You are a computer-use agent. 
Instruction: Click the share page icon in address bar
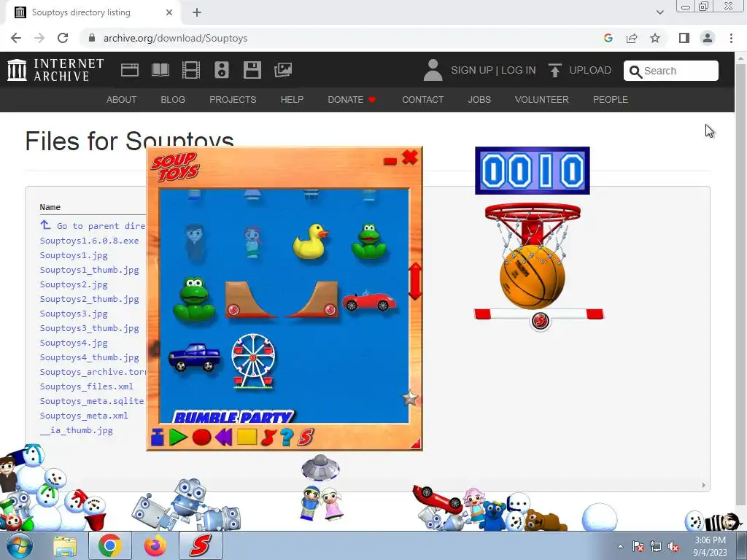[632, 38]
